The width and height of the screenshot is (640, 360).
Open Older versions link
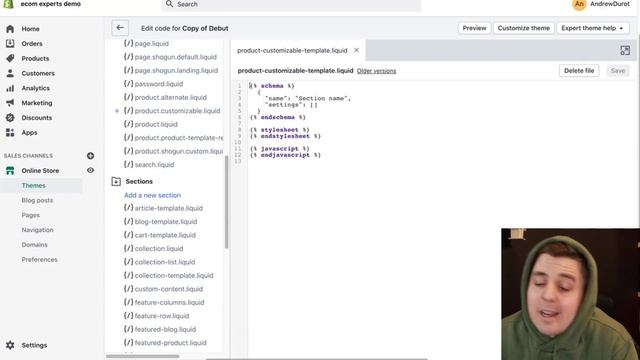[376, 71]
